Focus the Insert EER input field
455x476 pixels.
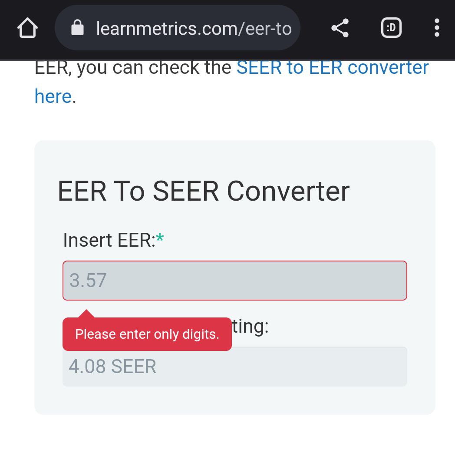point(234,281)
